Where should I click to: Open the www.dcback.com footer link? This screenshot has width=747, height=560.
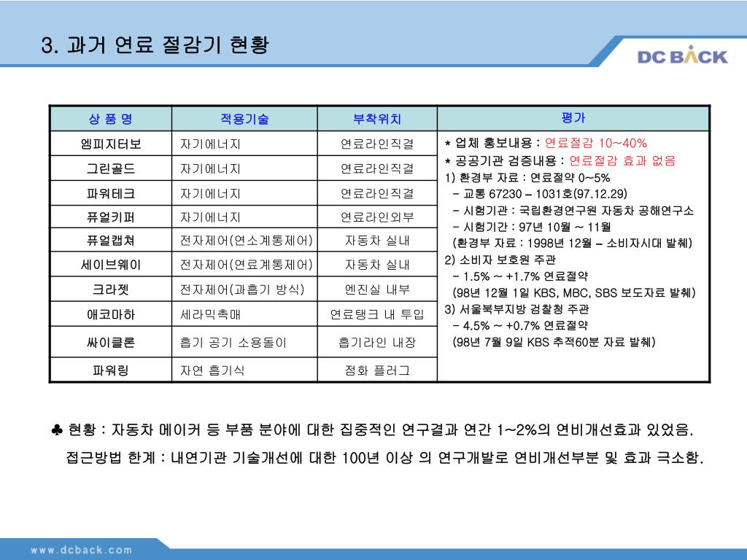(82, 550)
